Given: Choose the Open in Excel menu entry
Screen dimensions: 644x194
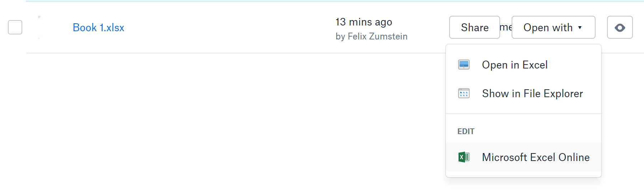Looking at the screenshot, I should (x=514, y=65).
